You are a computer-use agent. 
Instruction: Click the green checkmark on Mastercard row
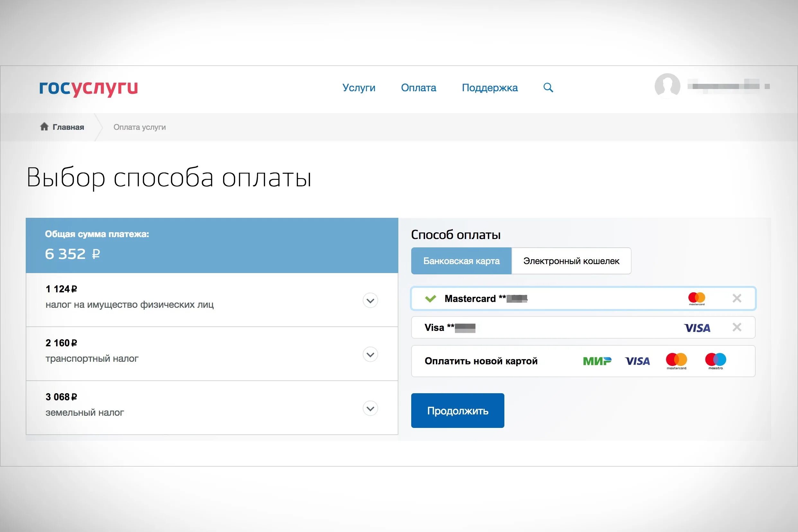[430, 298]
